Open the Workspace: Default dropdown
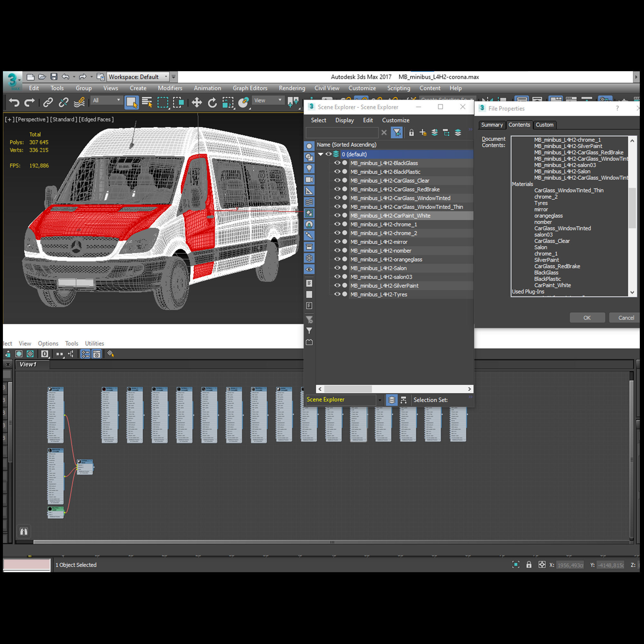 click(138, 77)
